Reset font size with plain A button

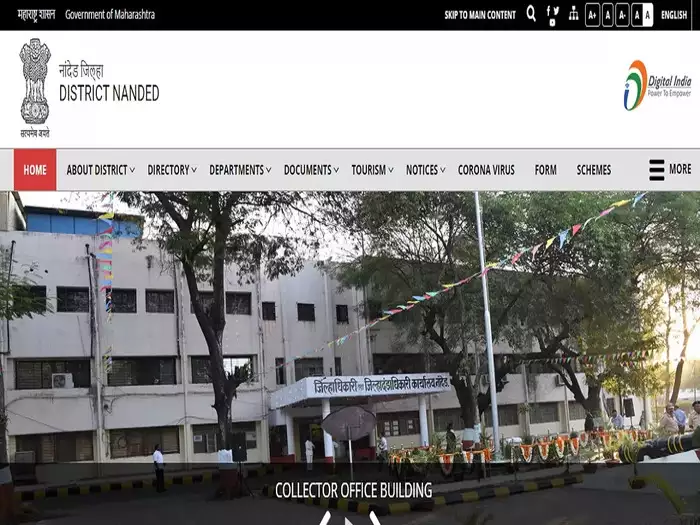click(608, 15)
